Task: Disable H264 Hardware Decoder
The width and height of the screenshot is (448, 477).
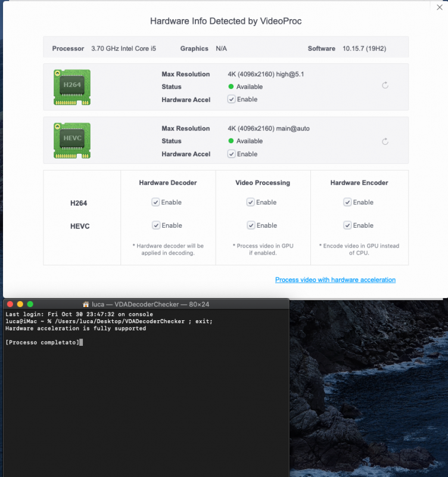Action: point(156,202)
